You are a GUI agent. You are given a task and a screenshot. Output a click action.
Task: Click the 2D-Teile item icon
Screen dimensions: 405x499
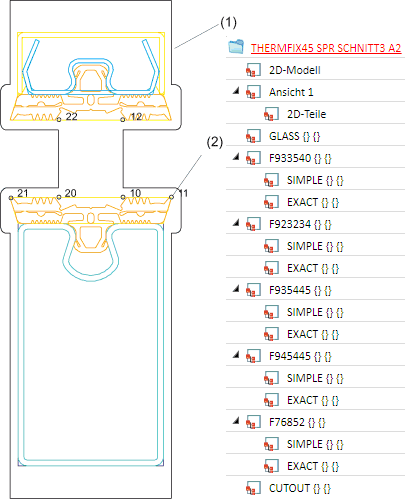pos(271,114)
